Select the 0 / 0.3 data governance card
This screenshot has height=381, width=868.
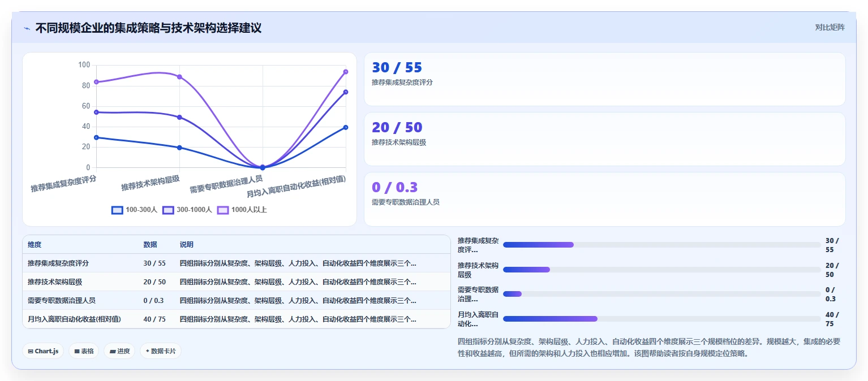[604, 199]
